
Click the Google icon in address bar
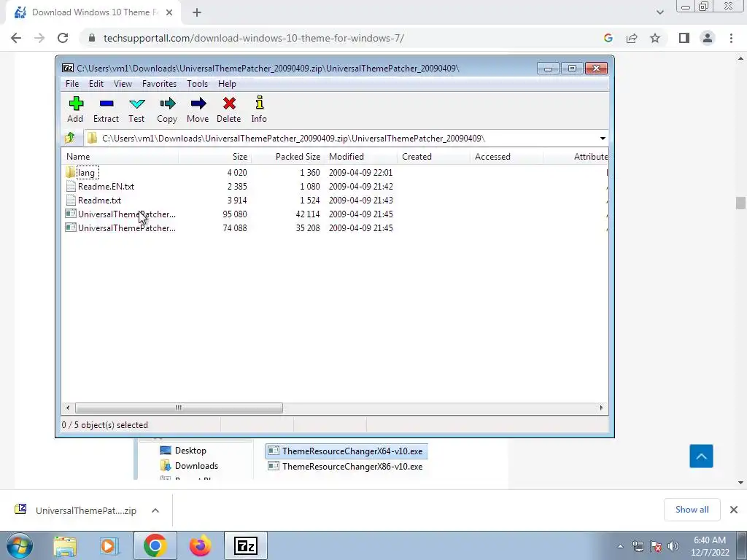[x=608, y=38]
